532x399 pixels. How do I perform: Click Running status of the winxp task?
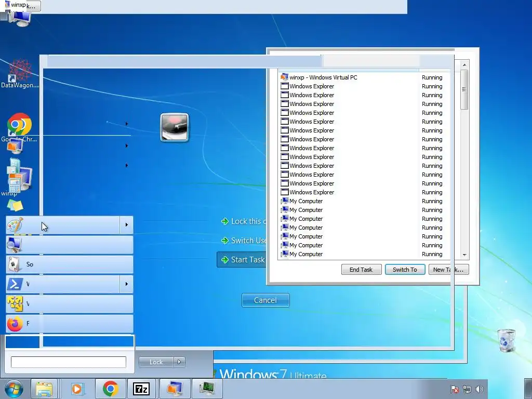pyautogui.click(x=432, y=77)
